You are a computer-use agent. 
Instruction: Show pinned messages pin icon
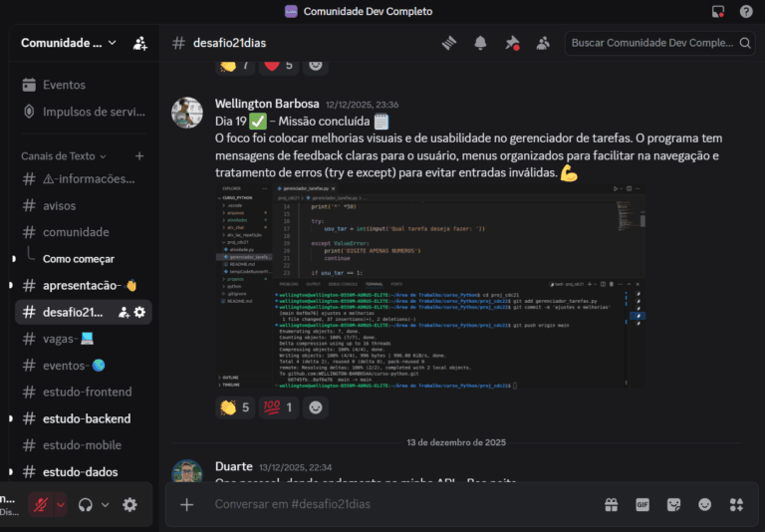pos(512,43)
